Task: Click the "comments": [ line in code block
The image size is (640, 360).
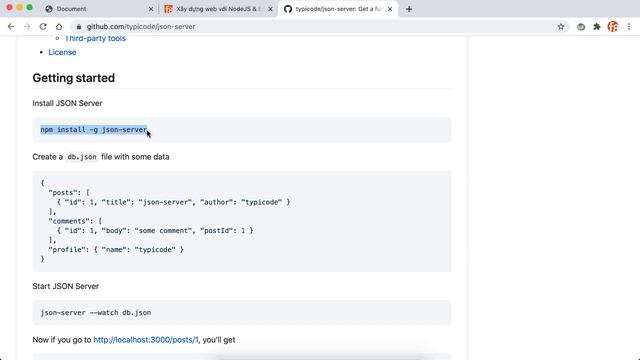Action: coord(75,221)
